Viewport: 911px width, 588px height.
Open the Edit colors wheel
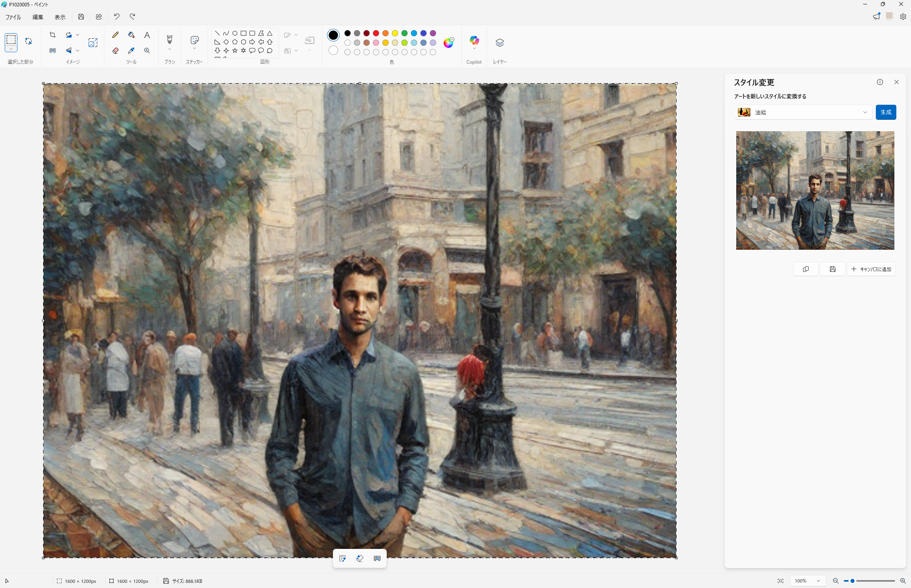coord(448,43)
